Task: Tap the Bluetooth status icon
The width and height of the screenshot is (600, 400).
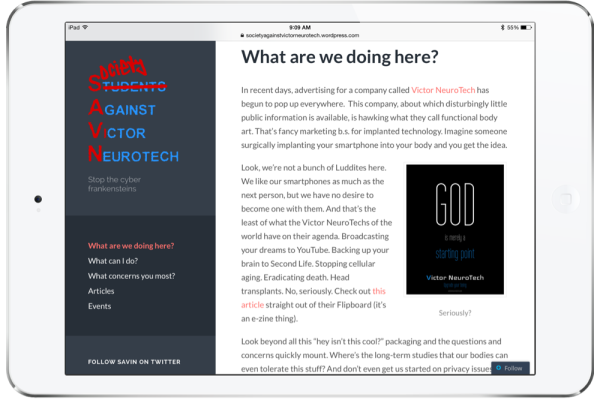Action: [502, 27]
